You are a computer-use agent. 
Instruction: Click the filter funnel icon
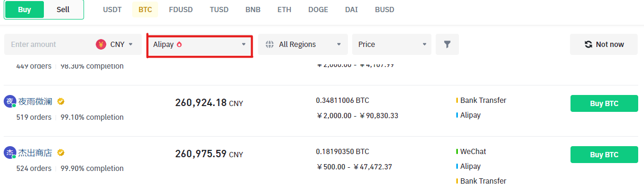(x=447, y=45)
